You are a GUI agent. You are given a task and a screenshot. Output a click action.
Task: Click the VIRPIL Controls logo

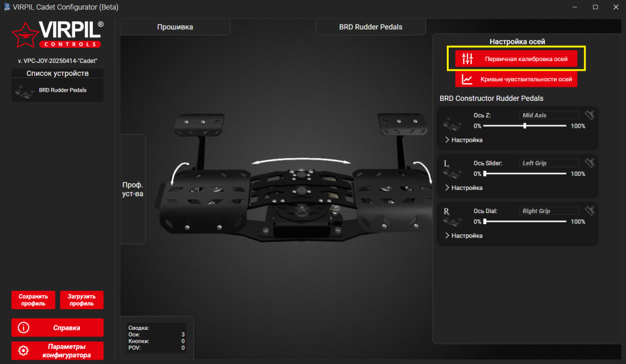58,35
